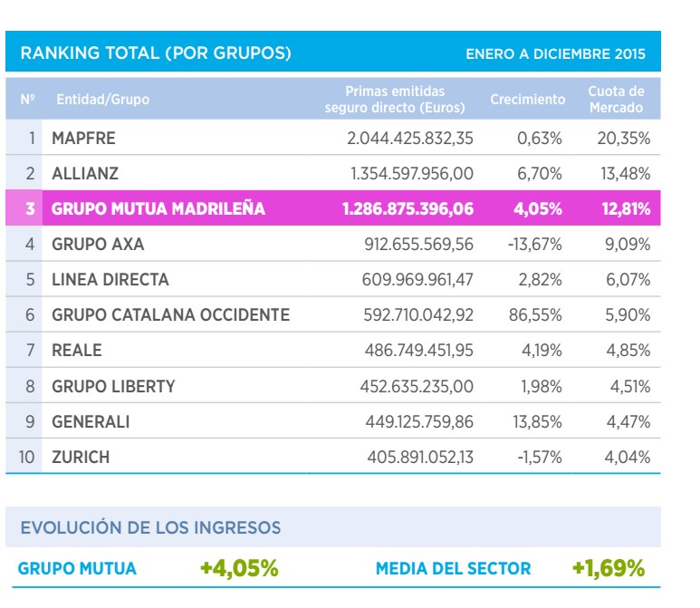Click the Crecimiento column header
Image resolution: width=700 pixels, height=608 pixels.
tap(528, 99)
